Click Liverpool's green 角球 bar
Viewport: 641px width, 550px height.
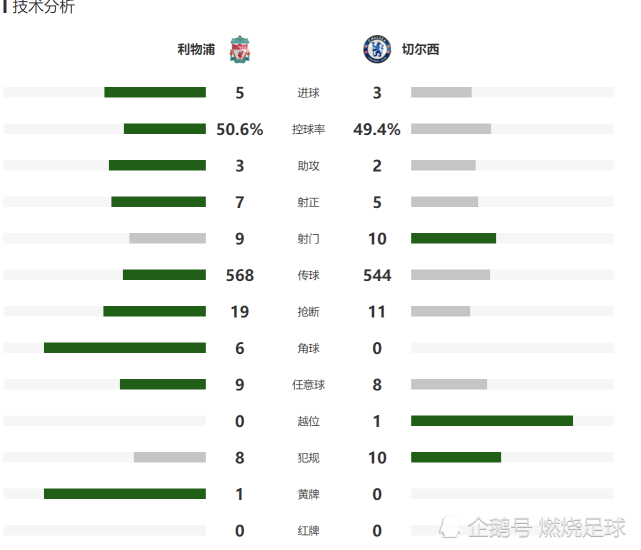[125, 348]
